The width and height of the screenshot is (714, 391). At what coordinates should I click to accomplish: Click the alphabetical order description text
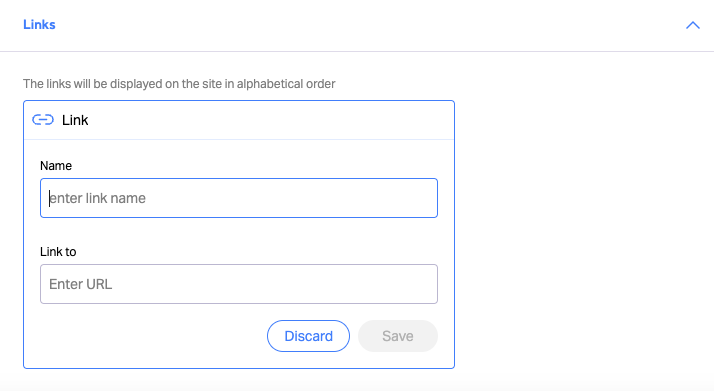point(179,84)
